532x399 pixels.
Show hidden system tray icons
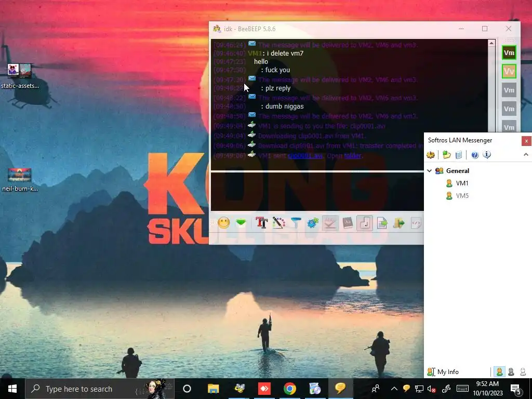394,389
